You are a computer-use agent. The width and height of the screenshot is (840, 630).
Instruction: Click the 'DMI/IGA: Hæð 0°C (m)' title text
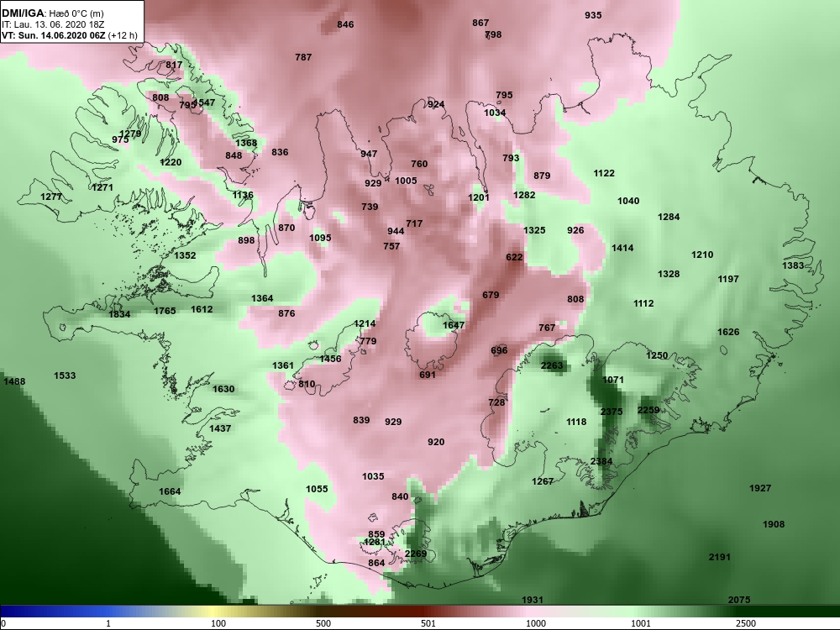point(53,14)
